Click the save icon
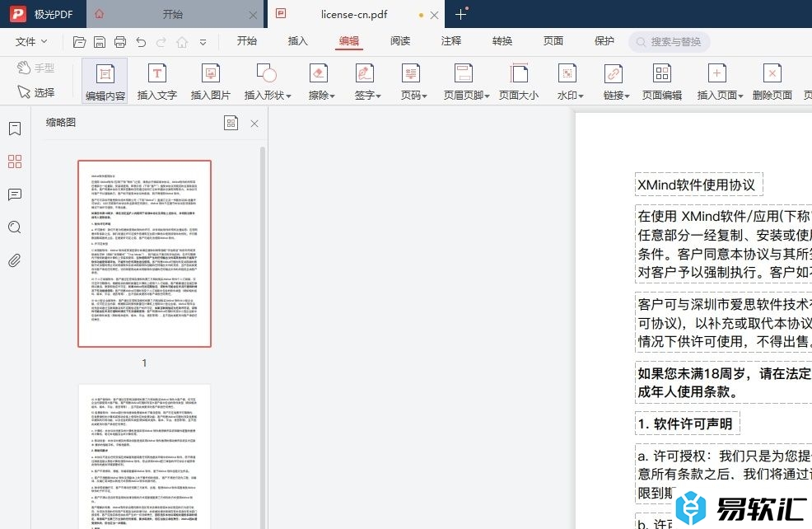The width and height of the screenshot is (812, 529). [x=100, y=42]
